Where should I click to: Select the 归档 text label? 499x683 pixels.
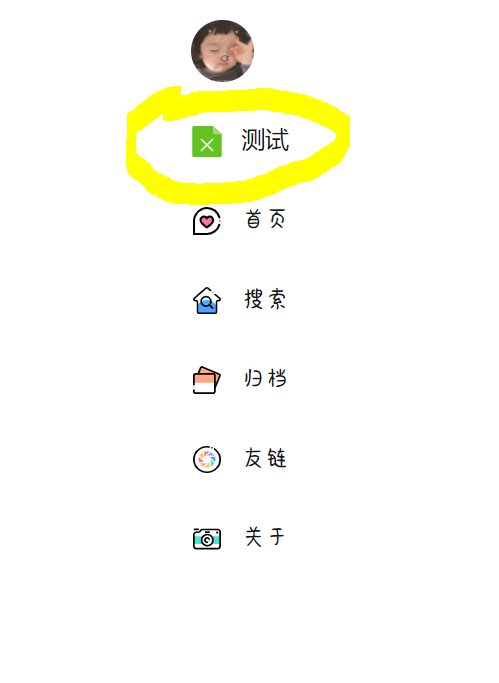tap(265, 378)
